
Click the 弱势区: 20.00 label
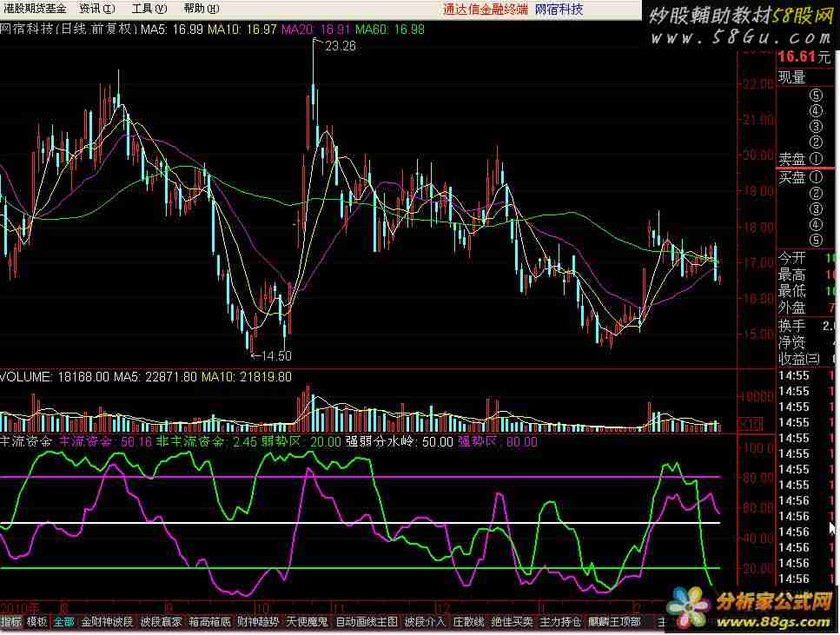301,441
